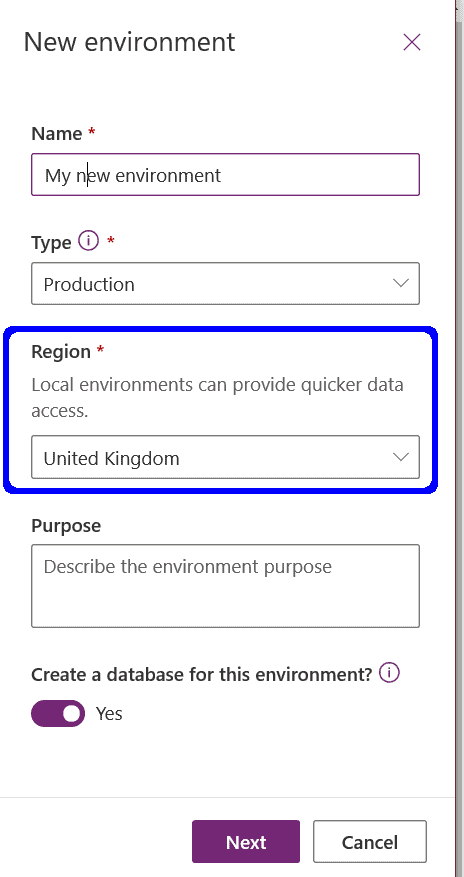Expand the chevron in the Production dropdown
Viewport: 464px width, 877px height.
point(401,284)
